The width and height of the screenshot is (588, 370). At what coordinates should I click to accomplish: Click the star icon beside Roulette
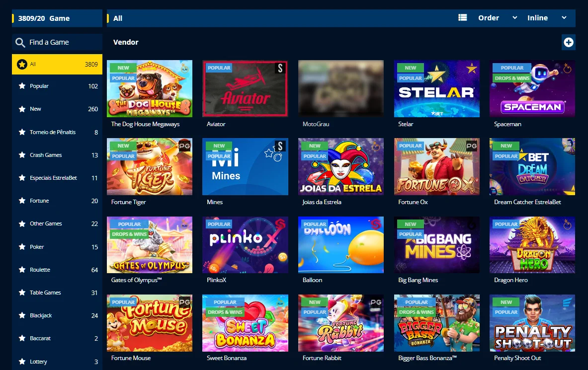[22, 270]
